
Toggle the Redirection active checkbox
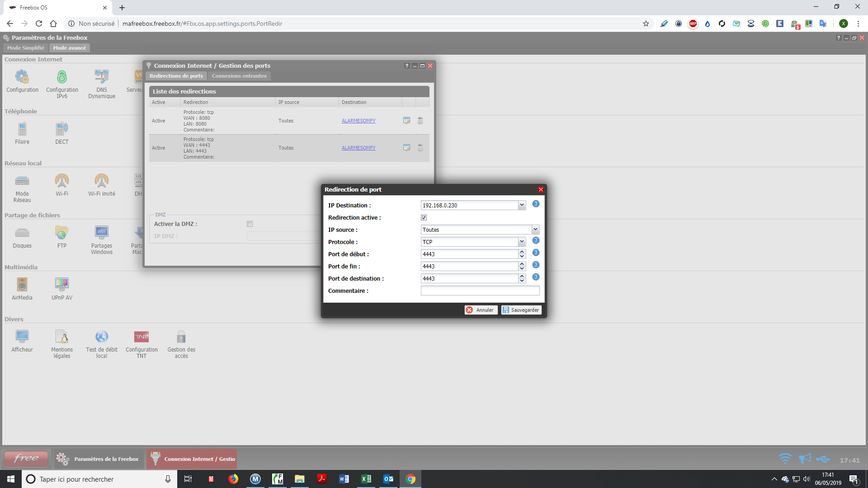[x=424, y=218]
